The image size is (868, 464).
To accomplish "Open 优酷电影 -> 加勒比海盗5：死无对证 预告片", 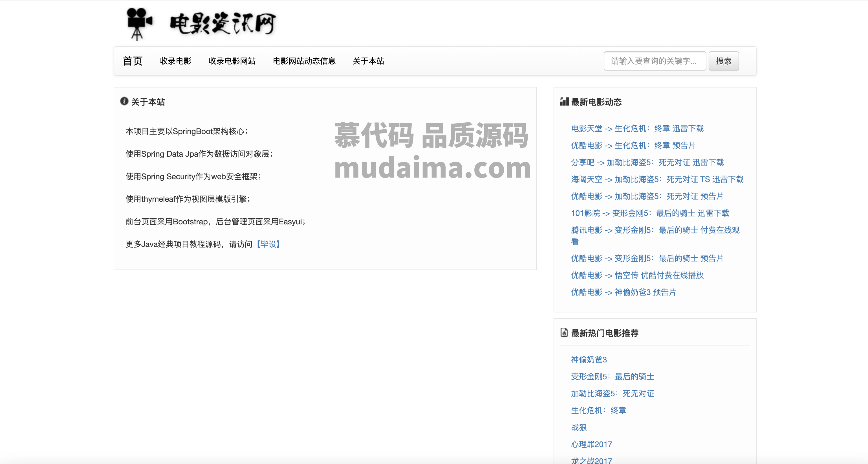I will coord(647,196).
